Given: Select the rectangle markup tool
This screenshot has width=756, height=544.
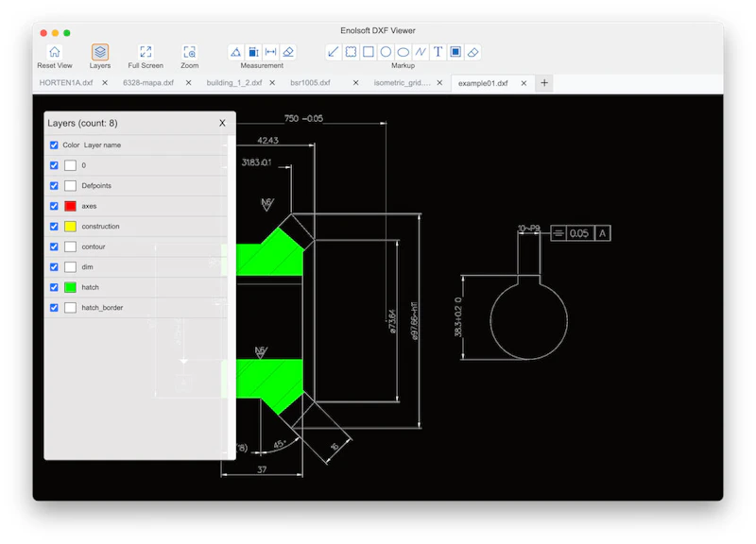Looking at the screenshot, I should [369, 52].
